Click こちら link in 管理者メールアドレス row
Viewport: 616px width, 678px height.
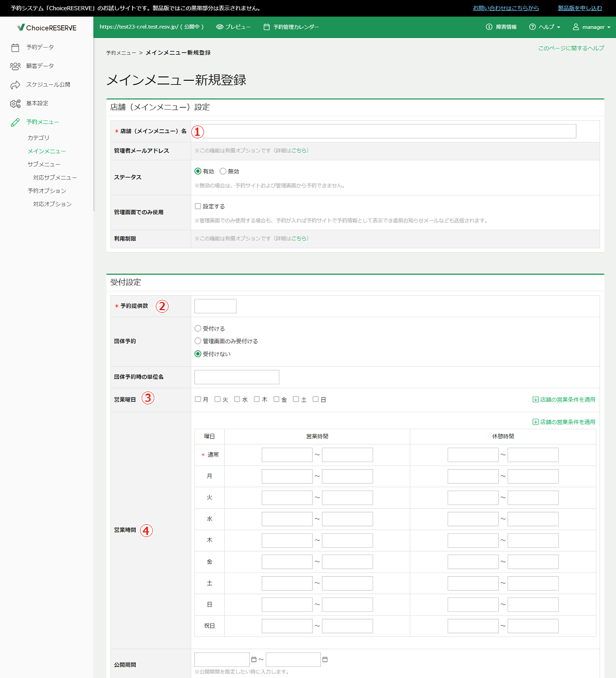coord(299,151)
